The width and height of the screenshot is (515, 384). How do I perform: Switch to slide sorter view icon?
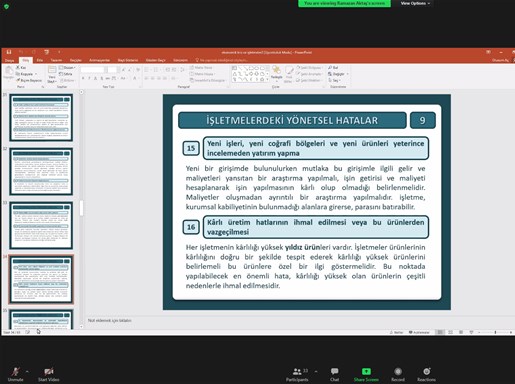tap(451, 332)
